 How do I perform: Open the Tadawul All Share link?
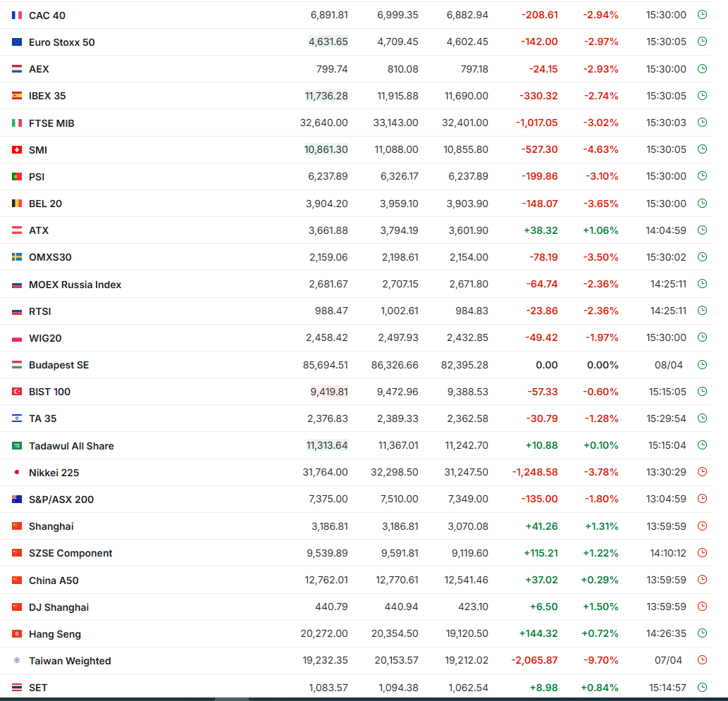71,446
